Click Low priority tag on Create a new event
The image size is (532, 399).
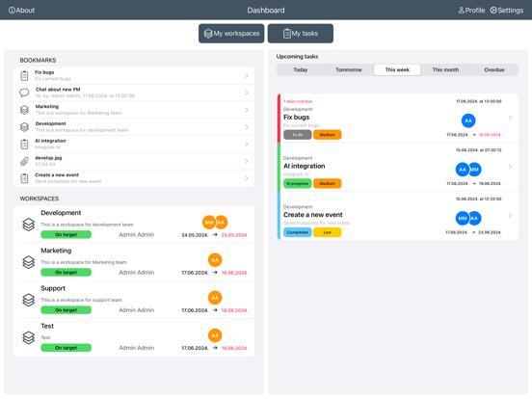click(328, 232)
